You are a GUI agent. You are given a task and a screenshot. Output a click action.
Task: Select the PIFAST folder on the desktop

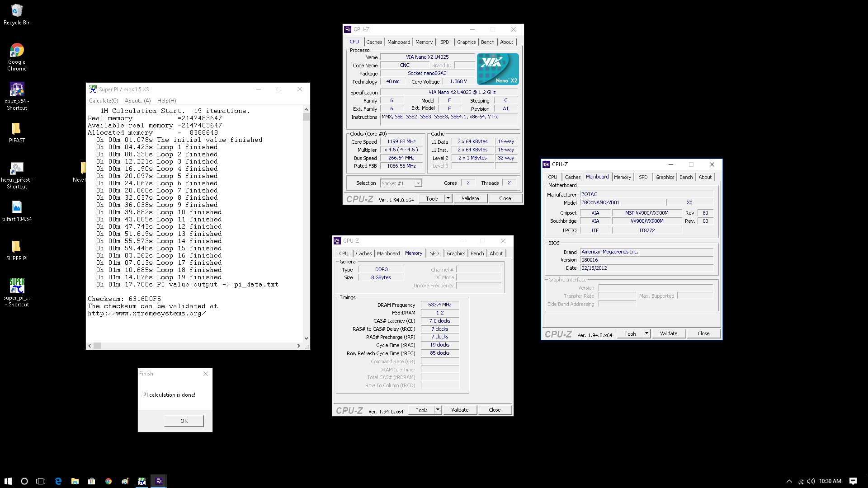(x=17, y=132)
